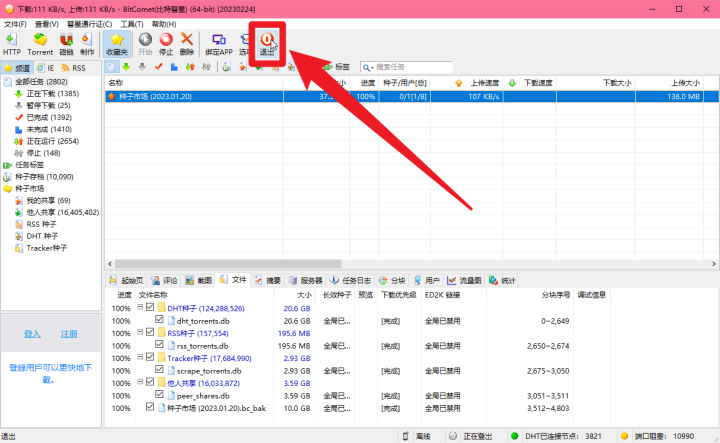The width and height of the screenshot is (720, 443).
Task: Open the 帮助(H) menu
Action: (164, 24)
